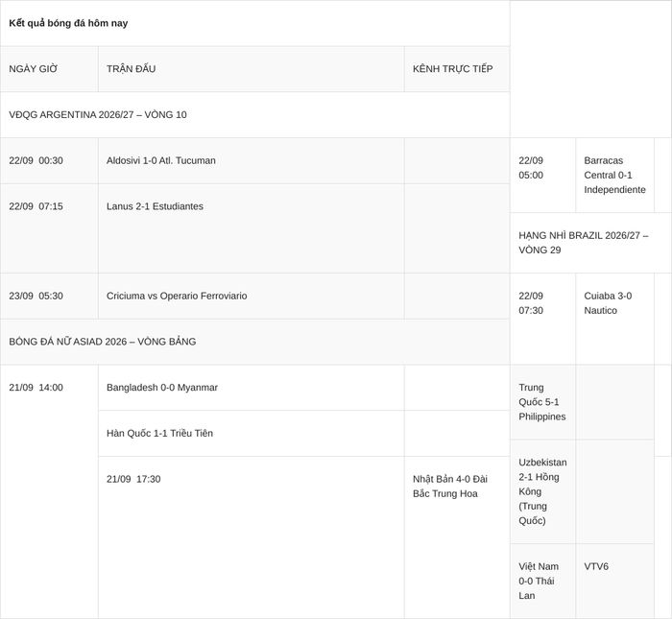Click the Bangladesh 0-0 Myanmar result
672x619 pixels.
tap(162, 388)
